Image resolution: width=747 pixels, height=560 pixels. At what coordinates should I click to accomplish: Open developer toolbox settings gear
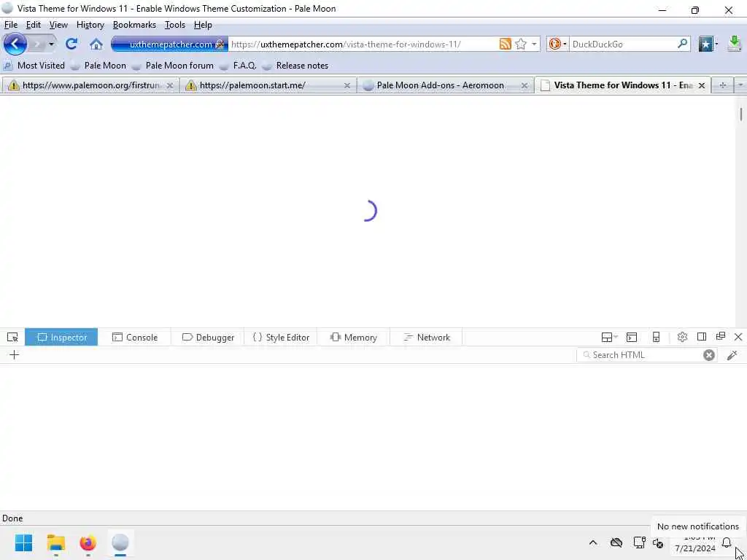[x=682, y=337]
